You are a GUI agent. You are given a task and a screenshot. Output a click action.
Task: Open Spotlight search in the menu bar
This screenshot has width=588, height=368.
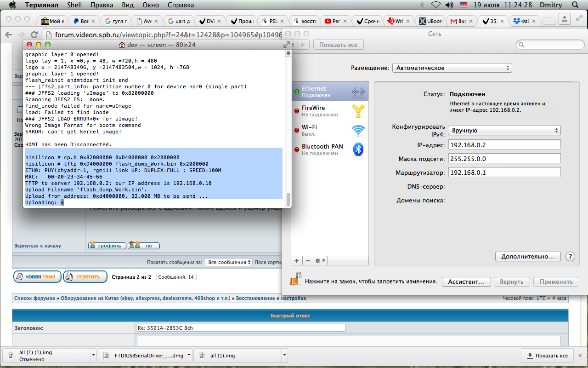coord(575,5)
